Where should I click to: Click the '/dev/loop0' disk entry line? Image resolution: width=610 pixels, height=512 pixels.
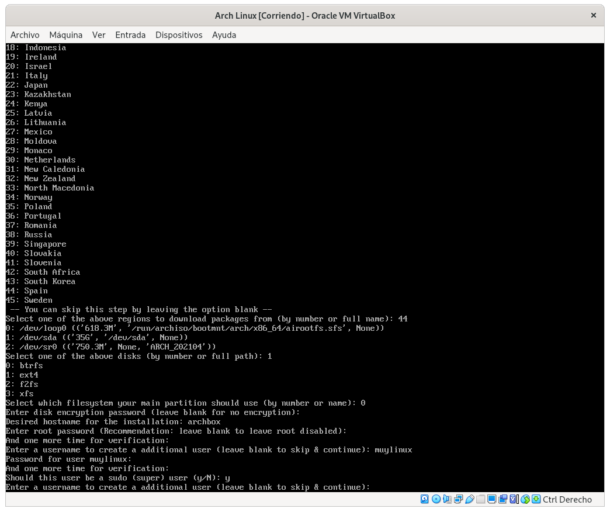pos(195,328)
